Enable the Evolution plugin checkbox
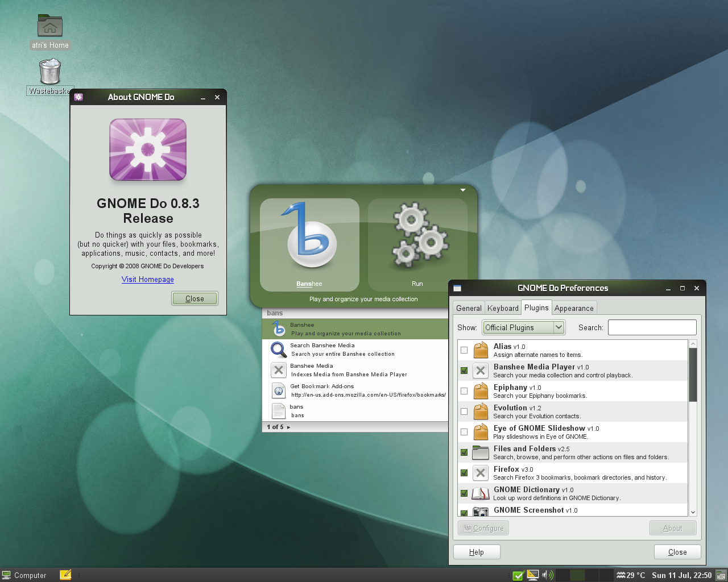Viewport: 728px width, 582px height. 464,411
